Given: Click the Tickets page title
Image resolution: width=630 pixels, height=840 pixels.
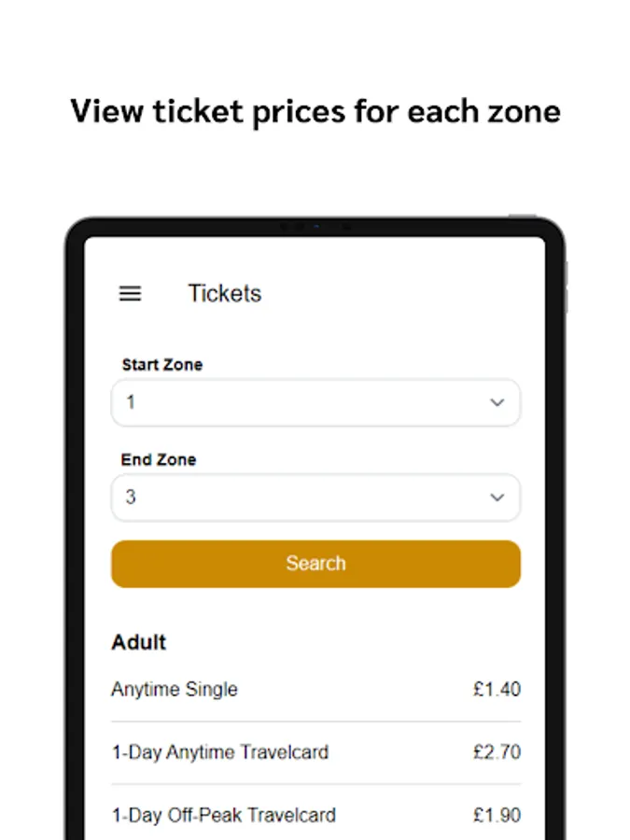Looking at the screenshot, I should click(225, 293).
